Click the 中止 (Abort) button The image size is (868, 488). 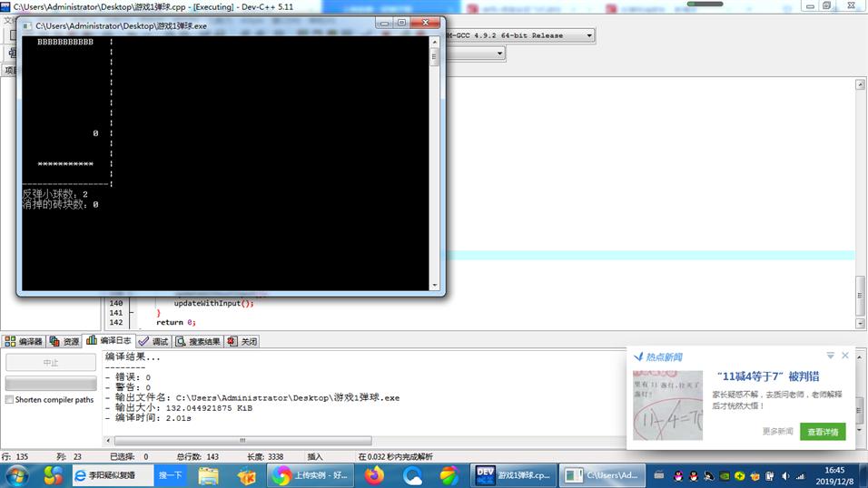(x=50, y=363)
